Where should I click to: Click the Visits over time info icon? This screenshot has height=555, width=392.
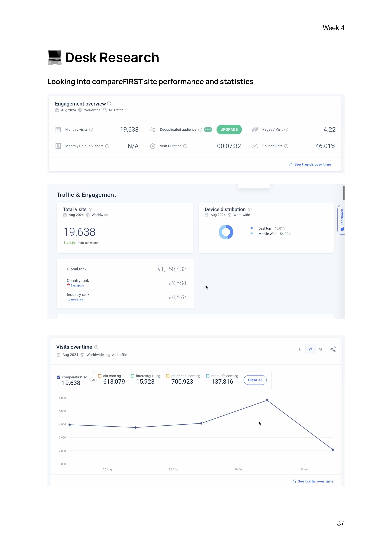96,347
